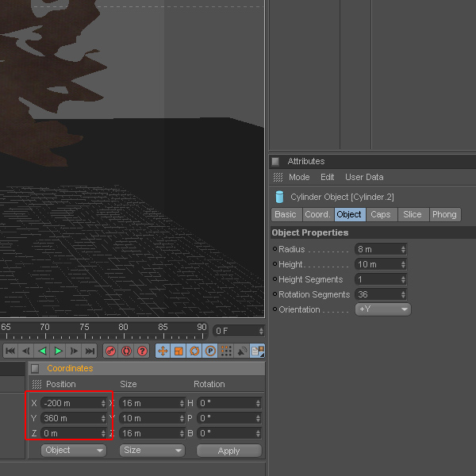
Task: Toggle Parameter (P) keyframe recording icon
Action: click(210, 351)
